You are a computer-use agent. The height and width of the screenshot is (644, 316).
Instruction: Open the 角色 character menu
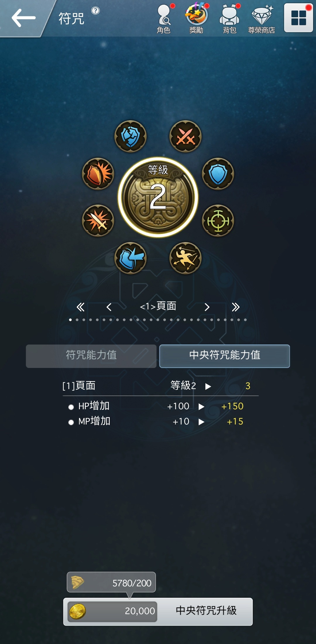click(x=164, y=19)
